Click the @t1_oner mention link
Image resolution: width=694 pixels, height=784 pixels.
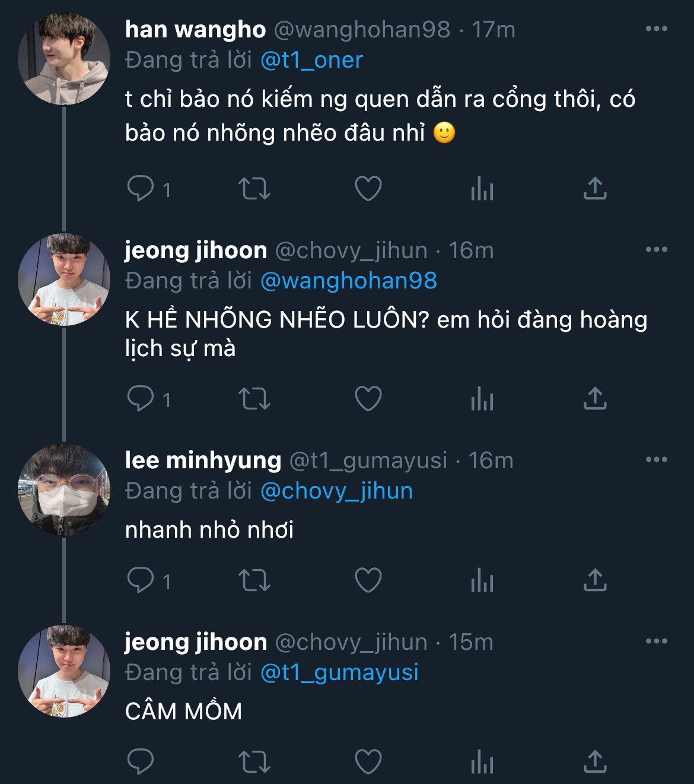coord(311,60)
